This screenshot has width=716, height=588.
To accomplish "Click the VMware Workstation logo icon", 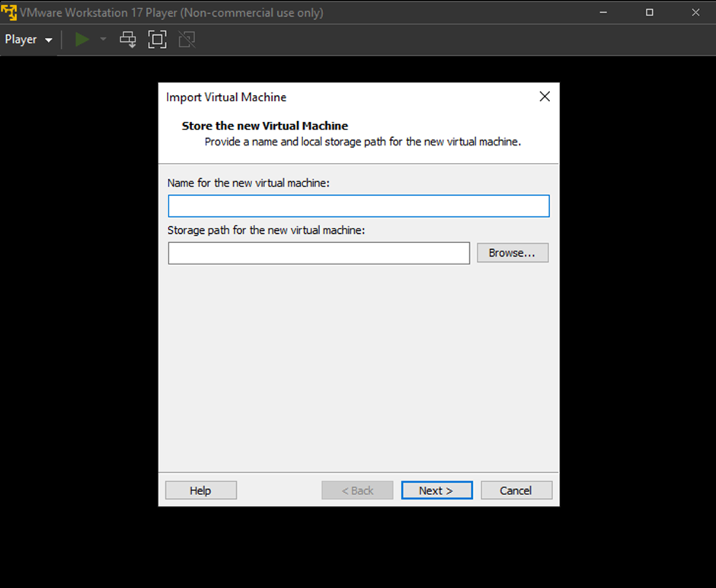I will click(x=8, y=12).
